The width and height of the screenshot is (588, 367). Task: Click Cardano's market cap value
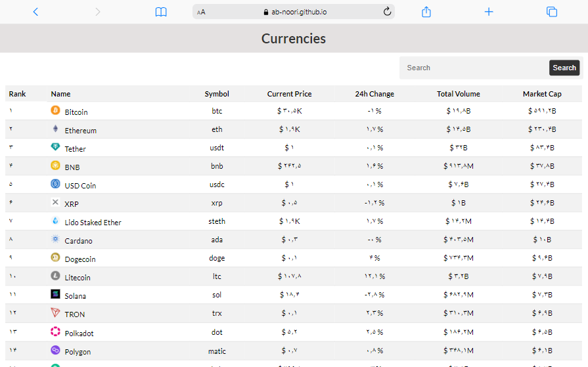[x=542, y=240]
